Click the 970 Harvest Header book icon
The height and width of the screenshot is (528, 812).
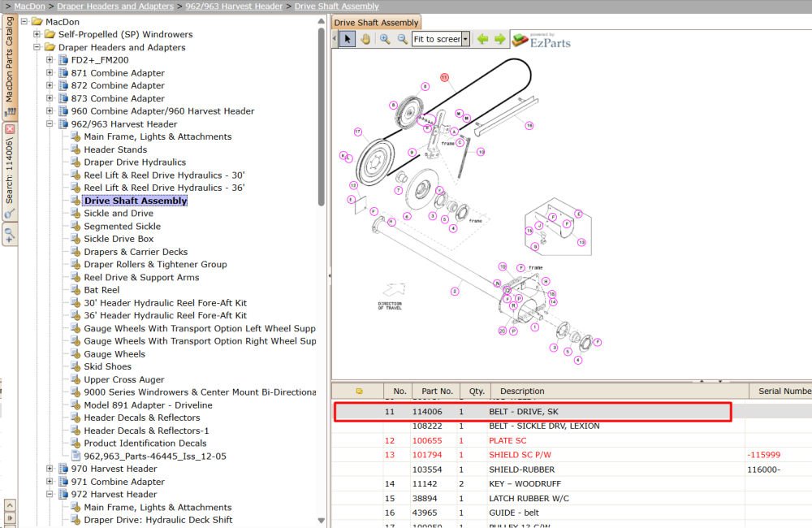coord(63,469)
